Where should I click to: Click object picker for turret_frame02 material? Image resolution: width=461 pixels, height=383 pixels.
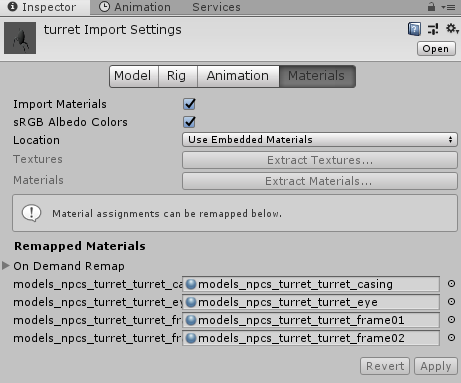click(x=451, y=338)
